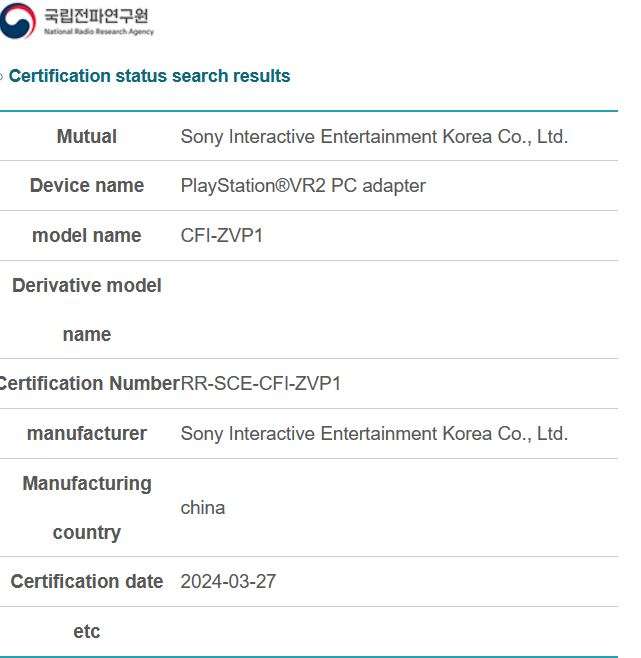Screen dimensions: 641x658
Task: Select the CFI-ZVP1 model value
Action: pyautogui.click(x=222, y=235)
